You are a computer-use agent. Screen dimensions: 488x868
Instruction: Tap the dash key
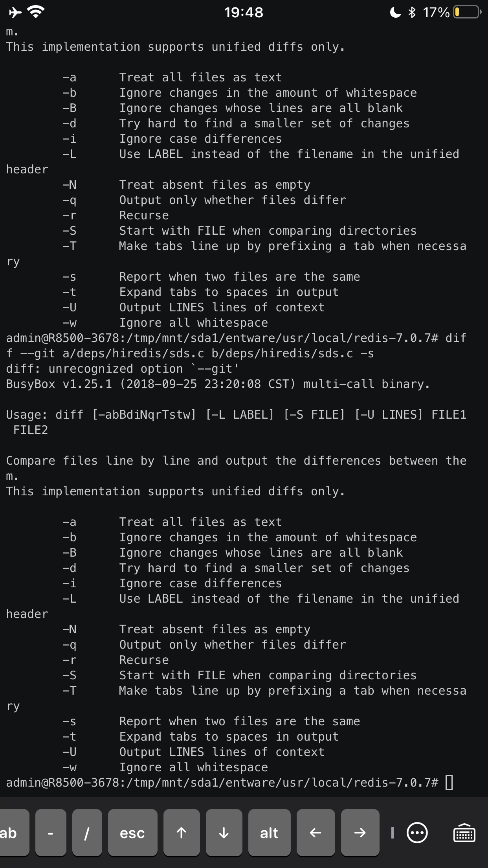50,833
